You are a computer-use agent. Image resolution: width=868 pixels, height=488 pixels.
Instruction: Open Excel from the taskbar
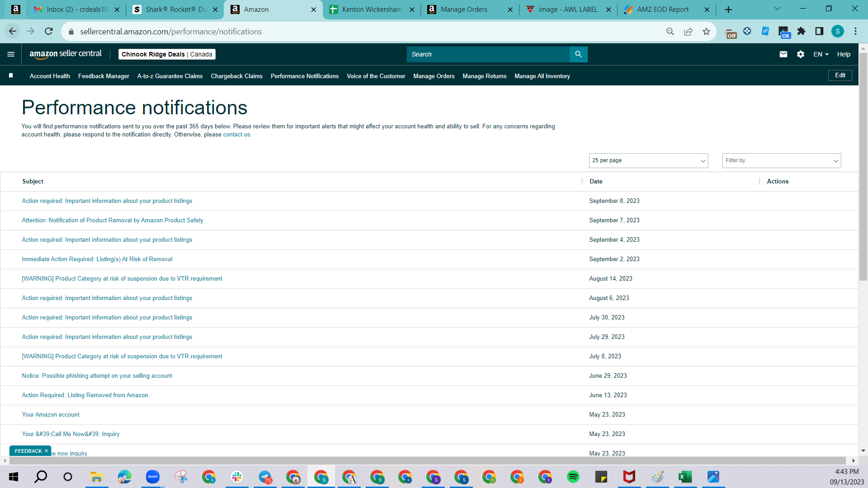(685, 477)
